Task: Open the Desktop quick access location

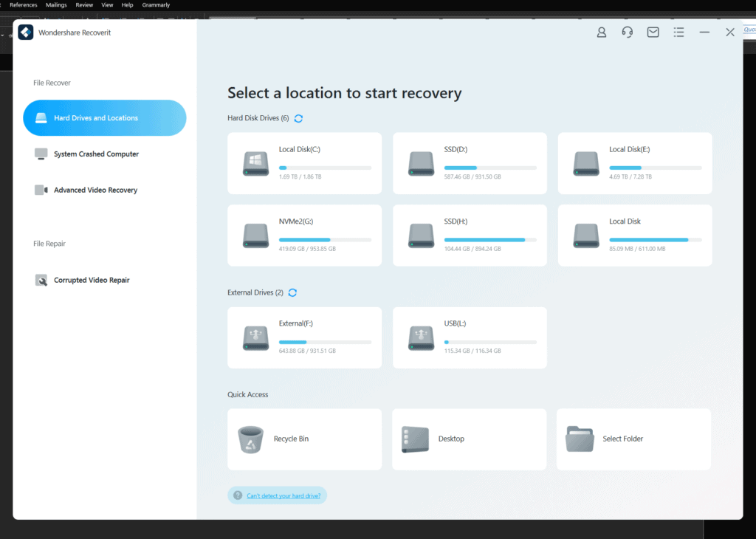Action: pos(470,439)
